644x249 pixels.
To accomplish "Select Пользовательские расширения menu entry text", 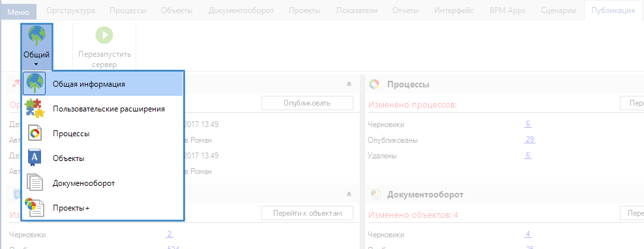I will pos(109,109).
